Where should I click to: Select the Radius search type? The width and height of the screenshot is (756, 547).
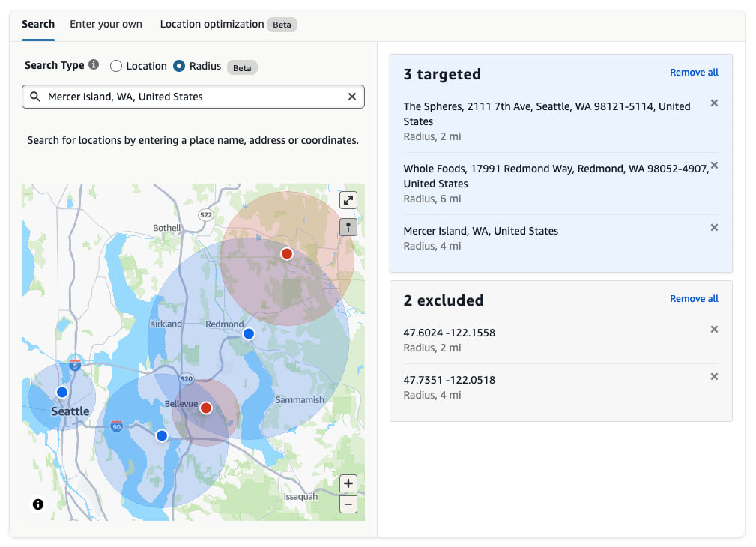click(180, 66)
